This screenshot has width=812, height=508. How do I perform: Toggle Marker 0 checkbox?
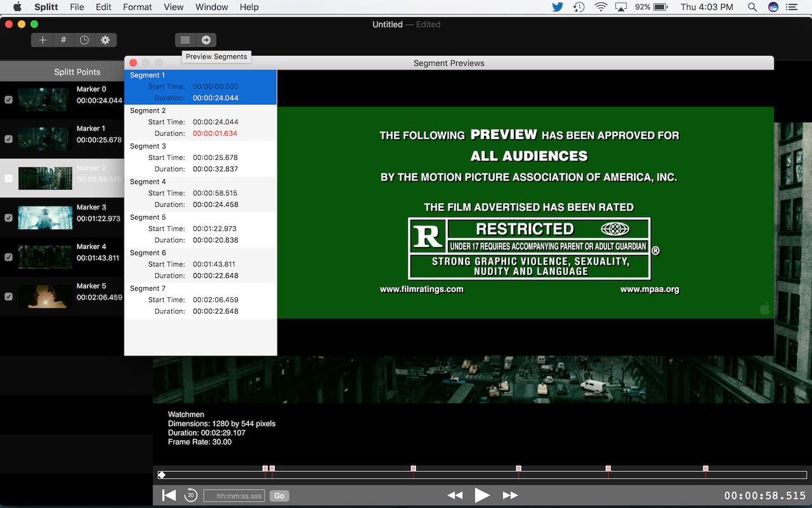(x=8, y=100)
